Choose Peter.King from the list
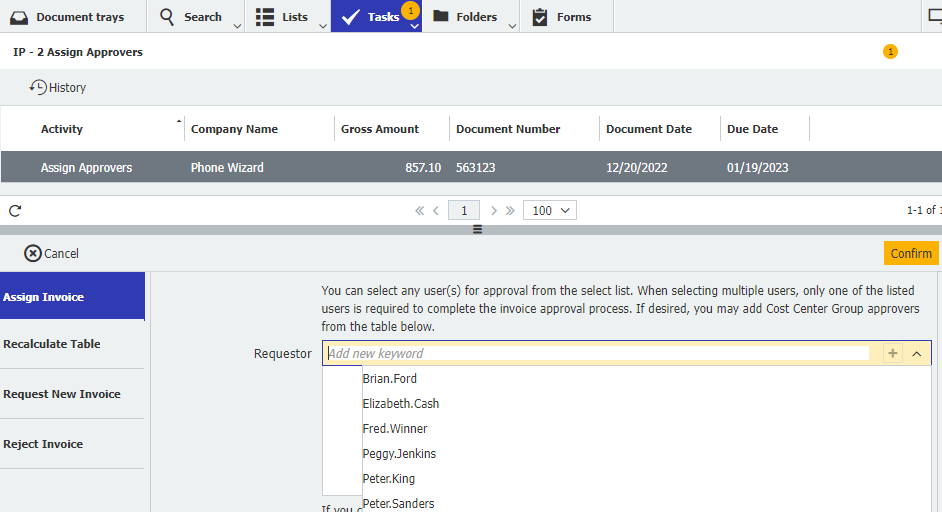This screenshot has height=512, width=942. coord(389,479)
